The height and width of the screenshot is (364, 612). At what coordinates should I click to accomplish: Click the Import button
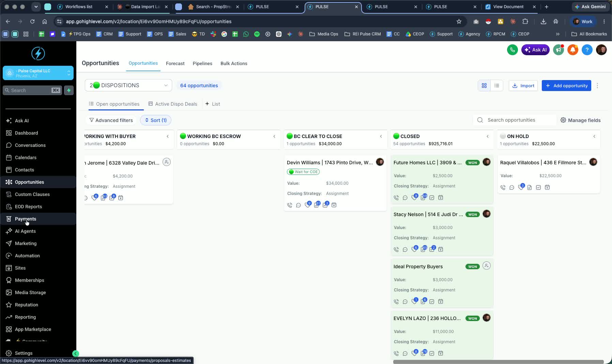[x=523, y=86]
